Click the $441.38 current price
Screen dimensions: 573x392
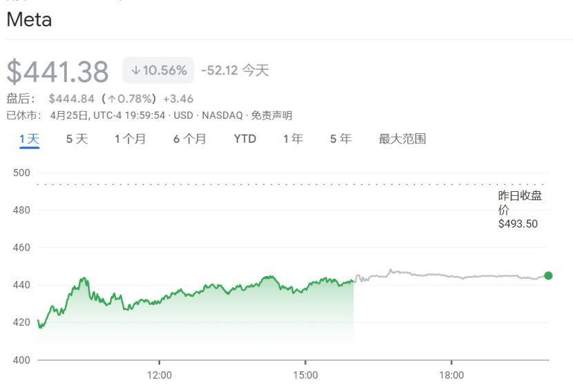[x=58, y=72]
